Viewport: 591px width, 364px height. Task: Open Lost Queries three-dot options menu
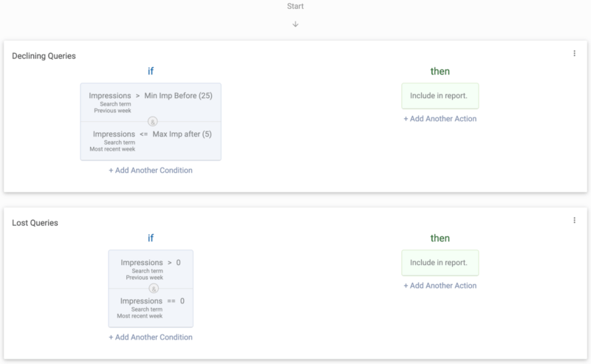coord(574,220)
